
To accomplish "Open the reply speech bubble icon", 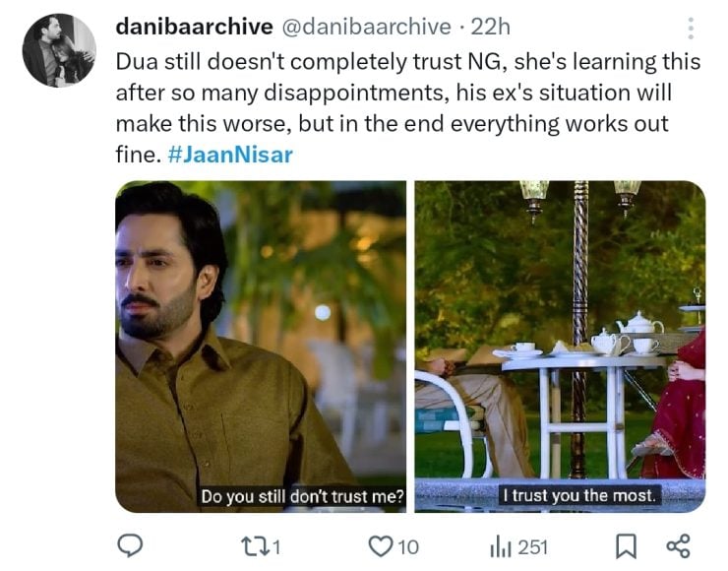I will (132, 546).
